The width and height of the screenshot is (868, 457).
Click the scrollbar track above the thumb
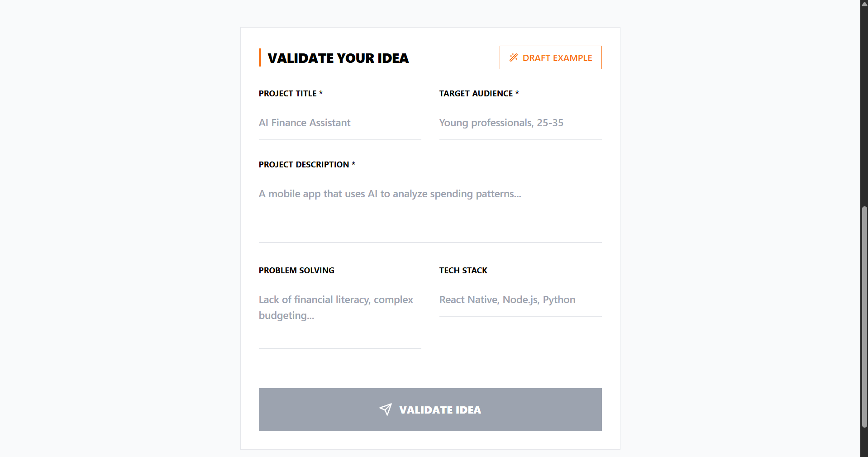(x=864, y=104)
